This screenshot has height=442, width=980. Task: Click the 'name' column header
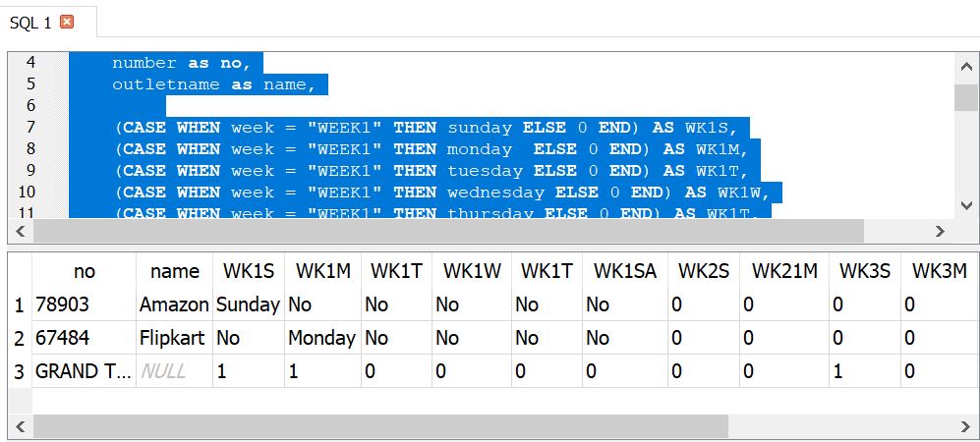(174, 271)
